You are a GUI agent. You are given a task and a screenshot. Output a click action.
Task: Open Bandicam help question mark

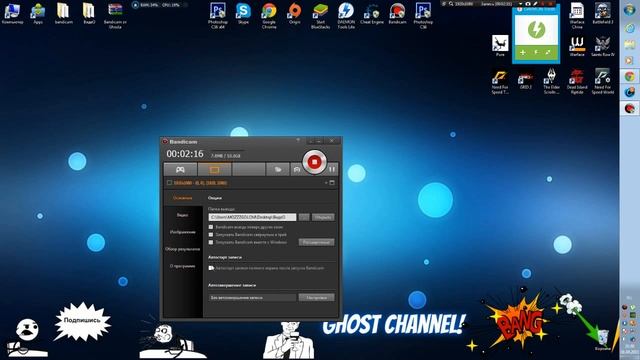(x=298, y=141)
